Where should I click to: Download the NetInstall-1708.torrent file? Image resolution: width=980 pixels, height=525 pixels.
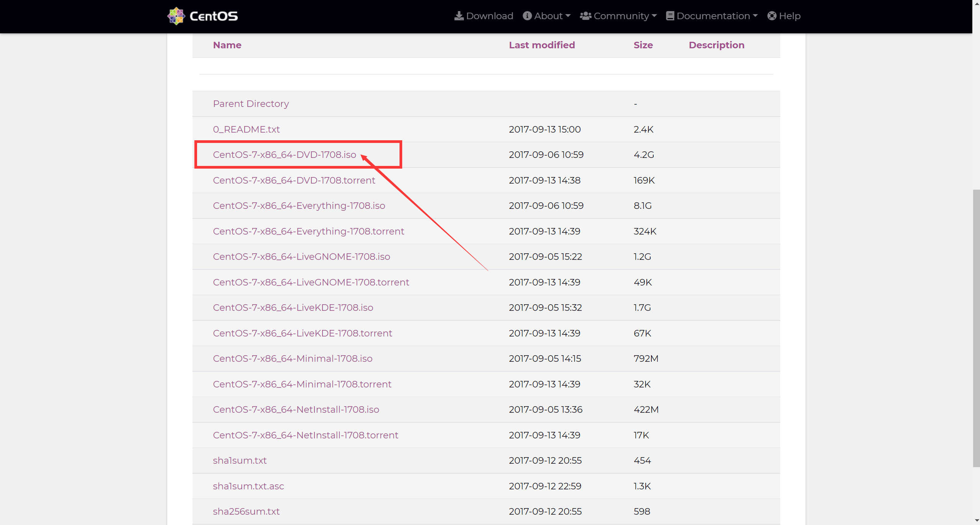coord(305,435)
